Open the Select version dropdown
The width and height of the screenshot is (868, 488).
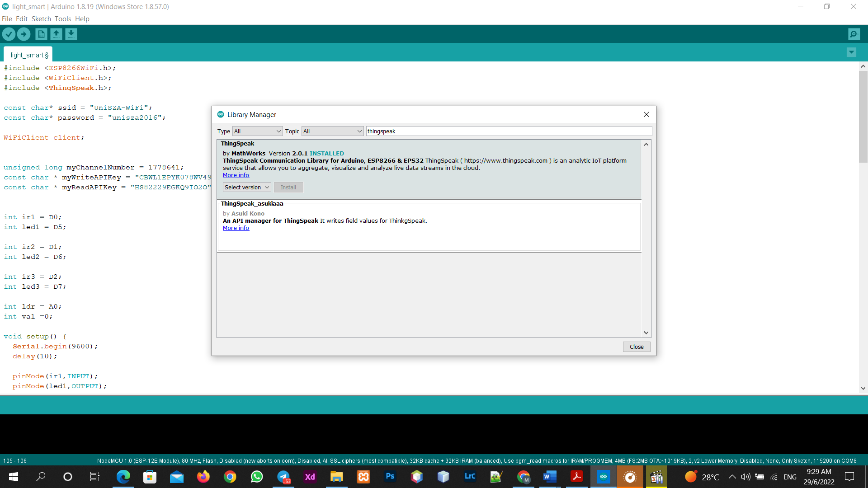pyautogui.click(x=246, y=187)
